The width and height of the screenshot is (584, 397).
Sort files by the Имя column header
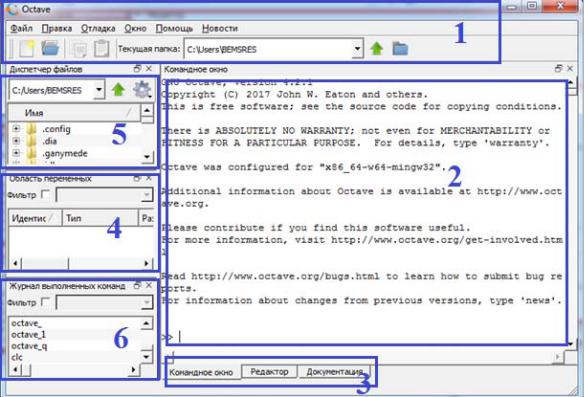[x=74, y=112]
